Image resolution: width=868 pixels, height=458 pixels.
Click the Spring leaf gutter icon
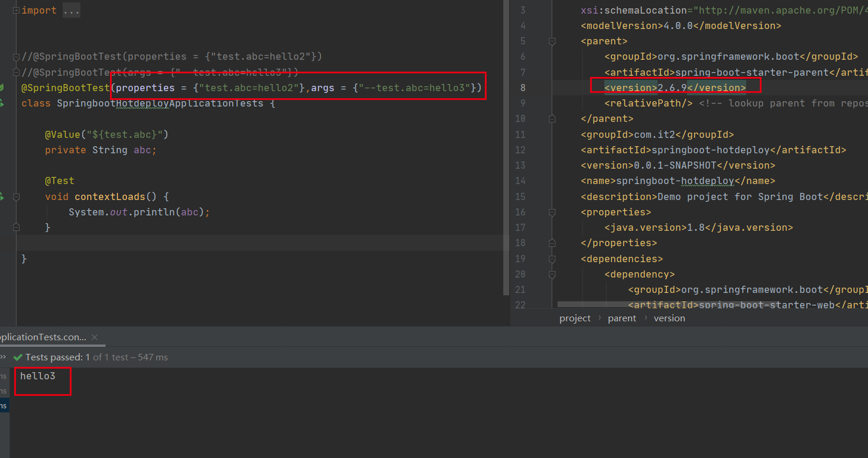2,88
